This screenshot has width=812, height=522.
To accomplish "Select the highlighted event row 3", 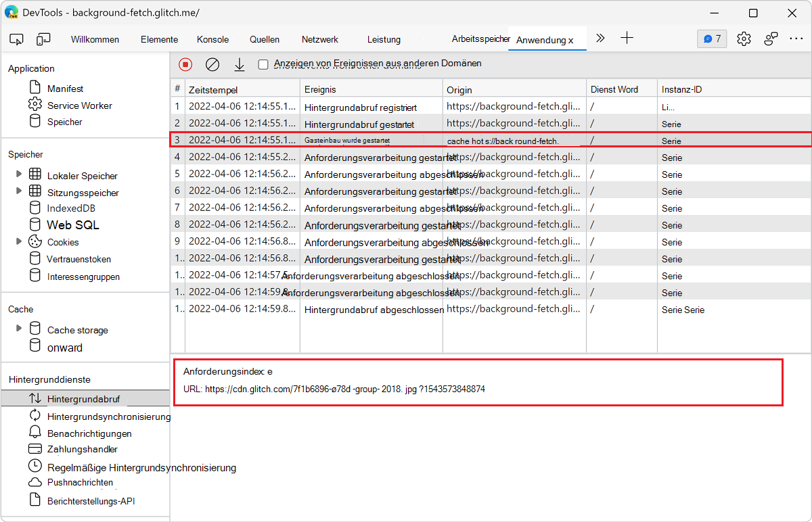I will 406,140.
